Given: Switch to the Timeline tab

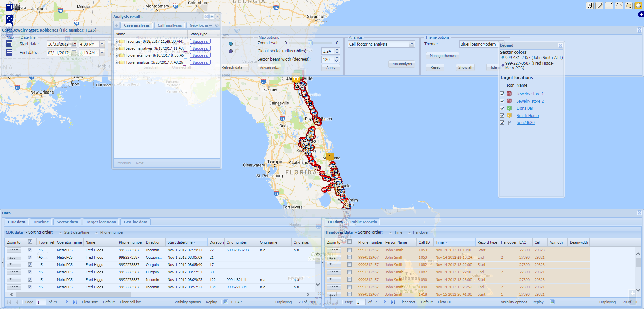Looking at the screenshot, I should click(41, 222).
